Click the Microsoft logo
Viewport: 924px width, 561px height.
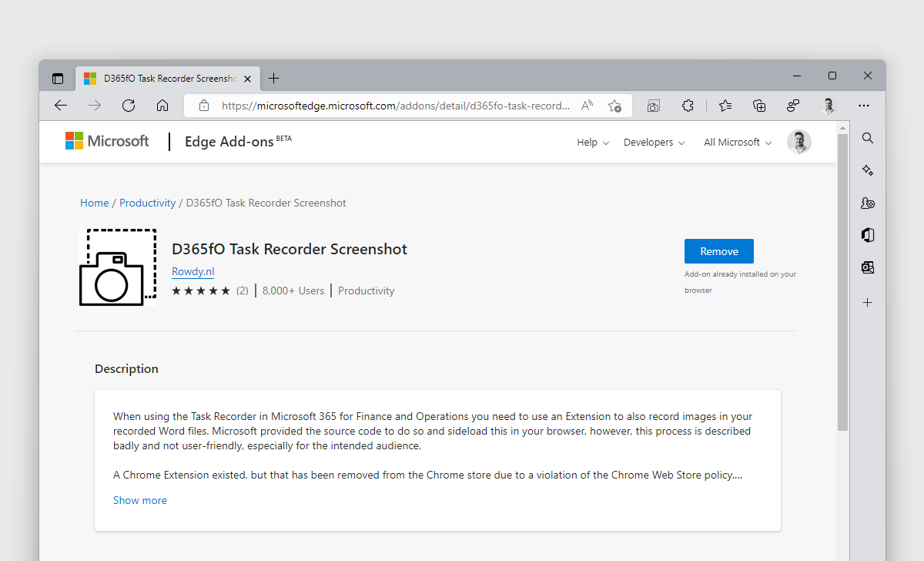[x=107, y=141]
